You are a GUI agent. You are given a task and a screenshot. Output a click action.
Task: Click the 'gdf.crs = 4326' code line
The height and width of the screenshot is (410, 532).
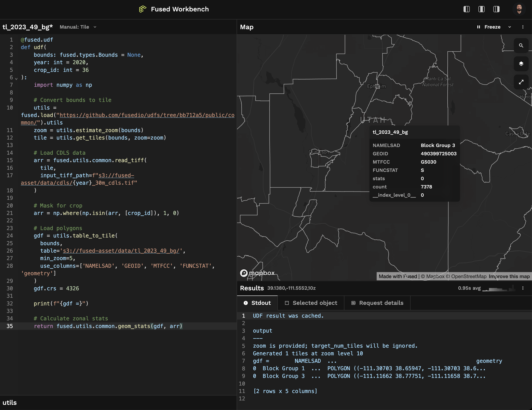(56, 288)
